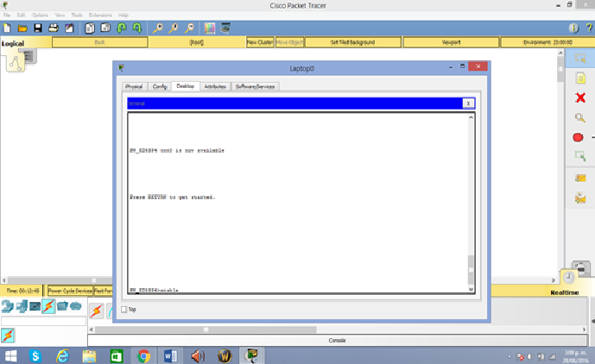The image size is (595, 364).
Task: Select the Inspect magnifier tool
Action: tap(580, 117)
